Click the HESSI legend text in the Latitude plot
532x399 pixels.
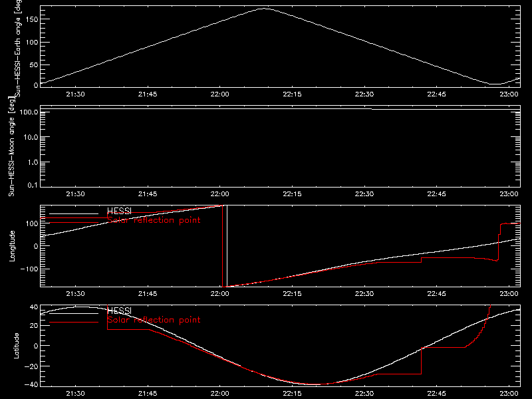[119, 311]
